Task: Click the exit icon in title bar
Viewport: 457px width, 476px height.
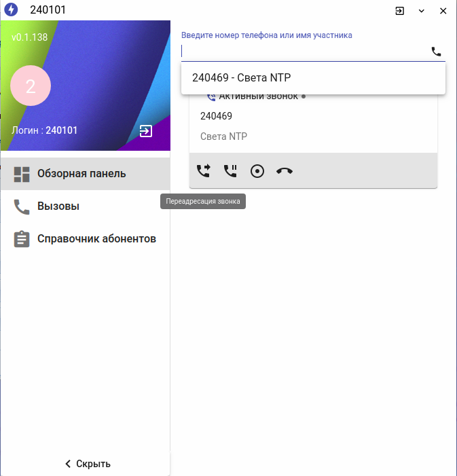Action: [x=399, y=11]
